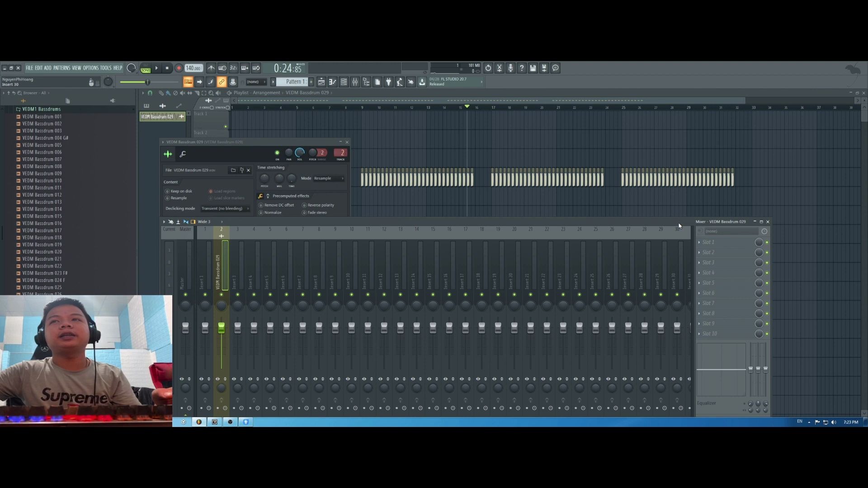Open the PATTERNS menu
The image size is (868, 488).
point(61,68)
